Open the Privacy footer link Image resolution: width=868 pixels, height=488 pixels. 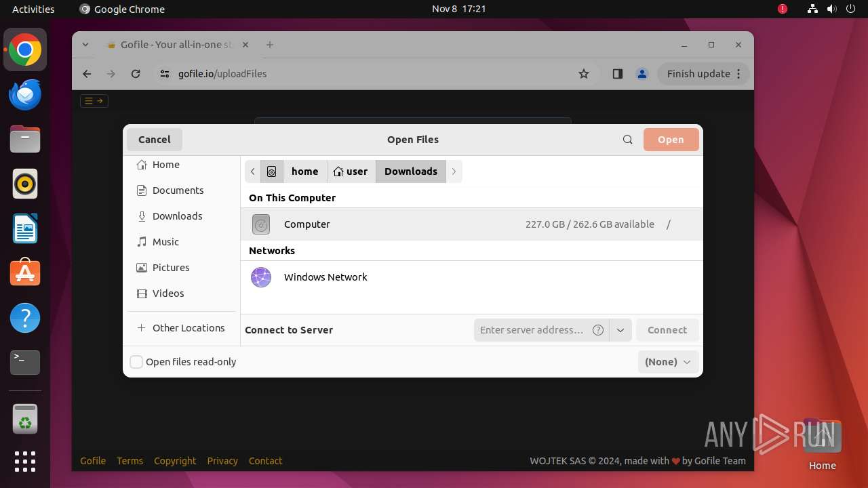(x=222, y=461)
